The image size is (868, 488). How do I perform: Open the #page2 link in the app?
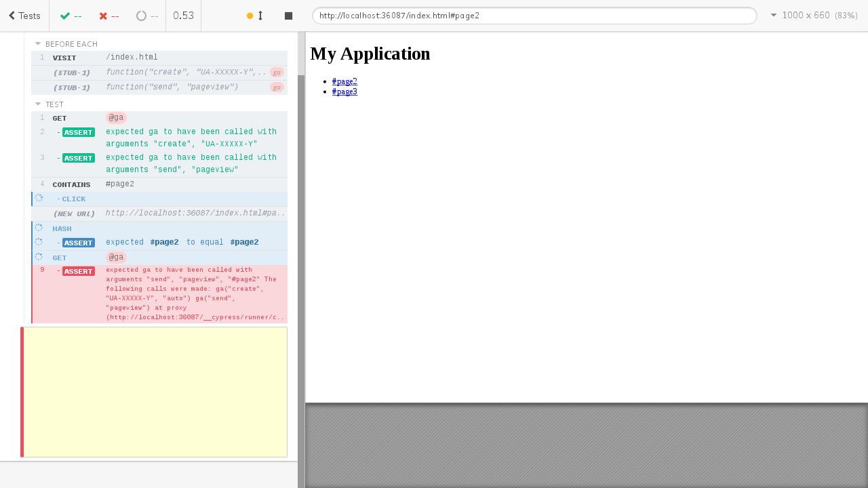[344, 81]
